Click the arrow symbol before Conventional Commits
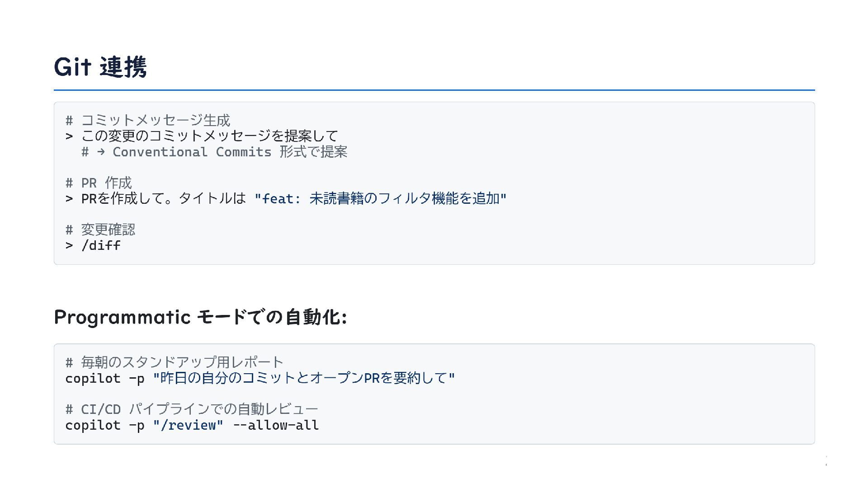The height and width of the screenshot is (488, 868). tap(100, 152)
